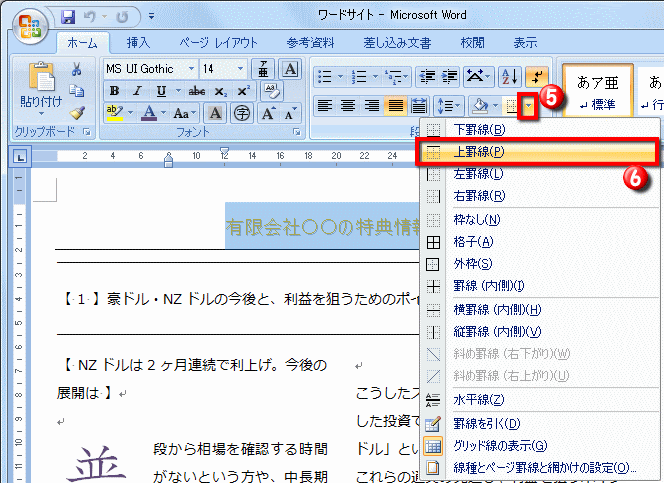Open the 表示 tab

(x=525, y=43)
